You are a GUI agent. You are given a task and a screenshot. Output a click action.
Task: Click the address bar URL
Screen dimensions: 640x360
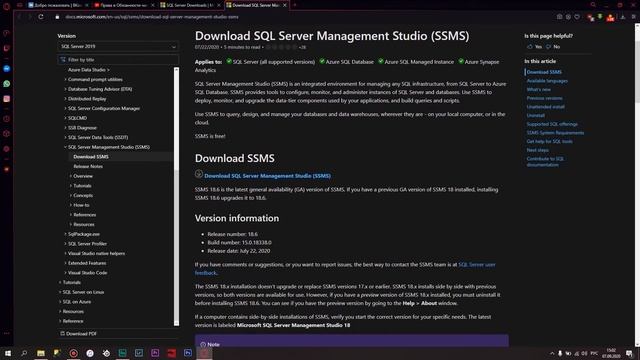(152, 17)
